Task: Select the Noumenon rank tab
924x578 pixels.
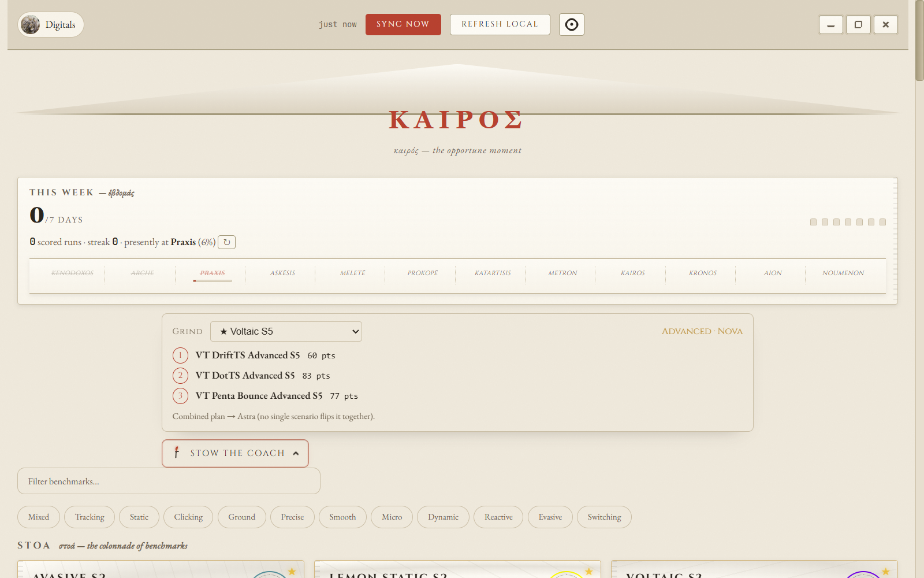Action: click(x=843, y=273)
